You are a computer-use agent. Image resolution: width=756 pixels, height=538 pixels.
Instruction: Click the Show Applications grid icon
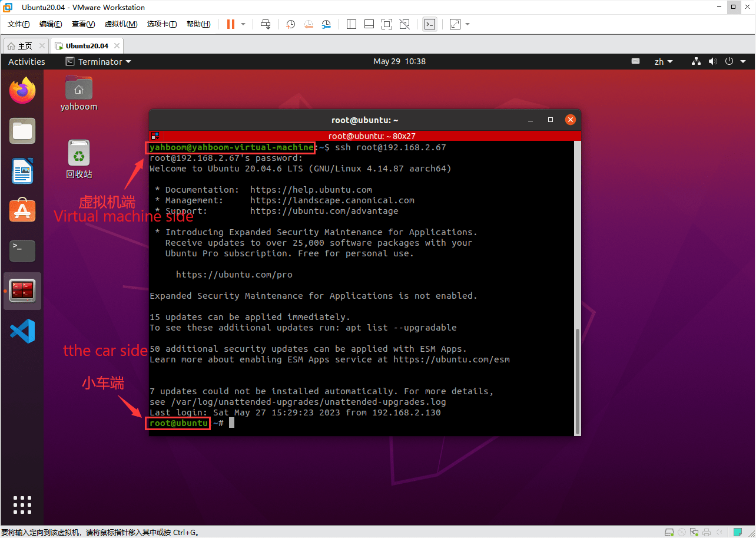[22, 505]
